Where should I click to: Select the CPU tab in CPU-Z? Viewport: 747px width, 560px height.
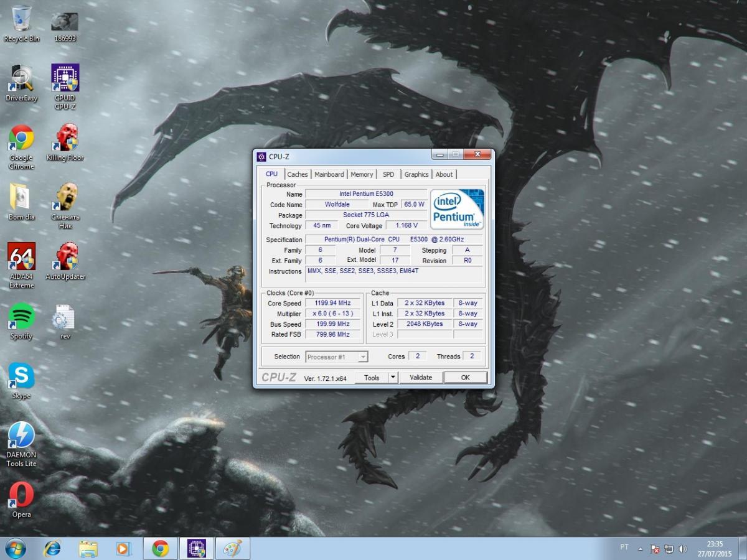[x=271, y=174]
